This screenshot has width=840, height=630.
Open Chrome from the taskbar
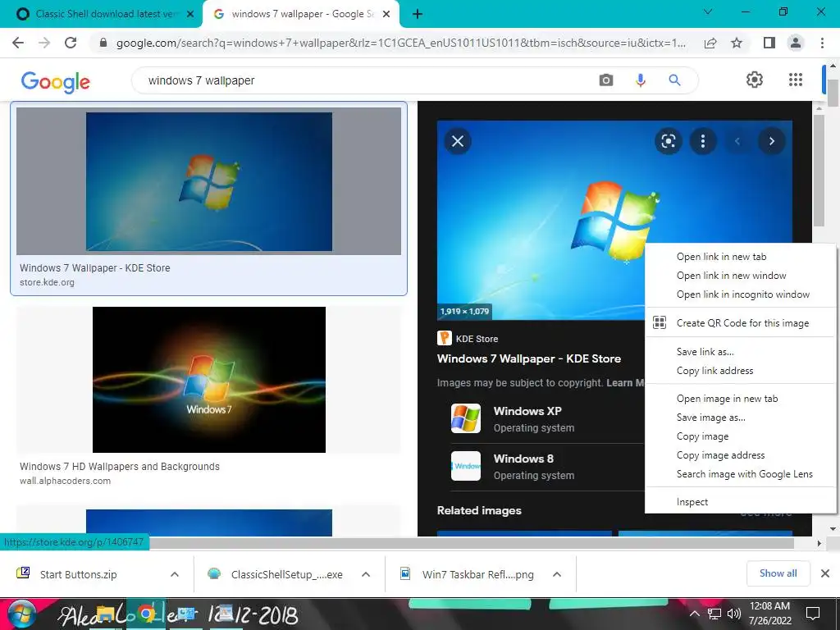pos(146,615)
